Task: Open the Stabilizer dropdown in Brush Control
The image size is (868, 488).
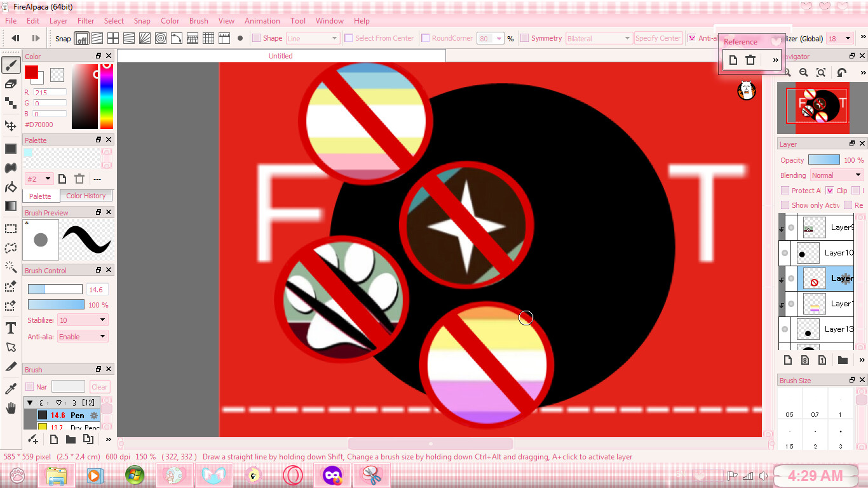Action: point(83,320)
